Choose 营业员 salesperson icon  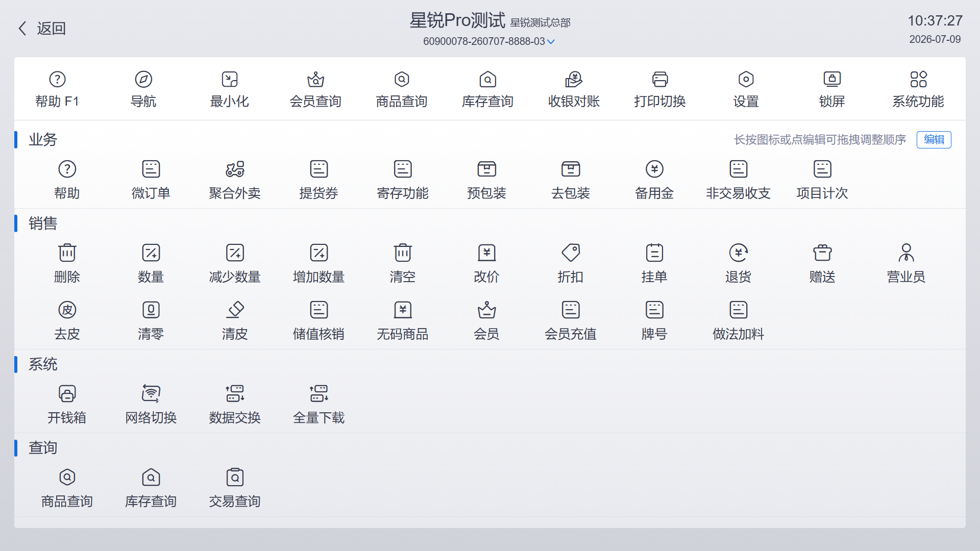click(x=906, y=264)
